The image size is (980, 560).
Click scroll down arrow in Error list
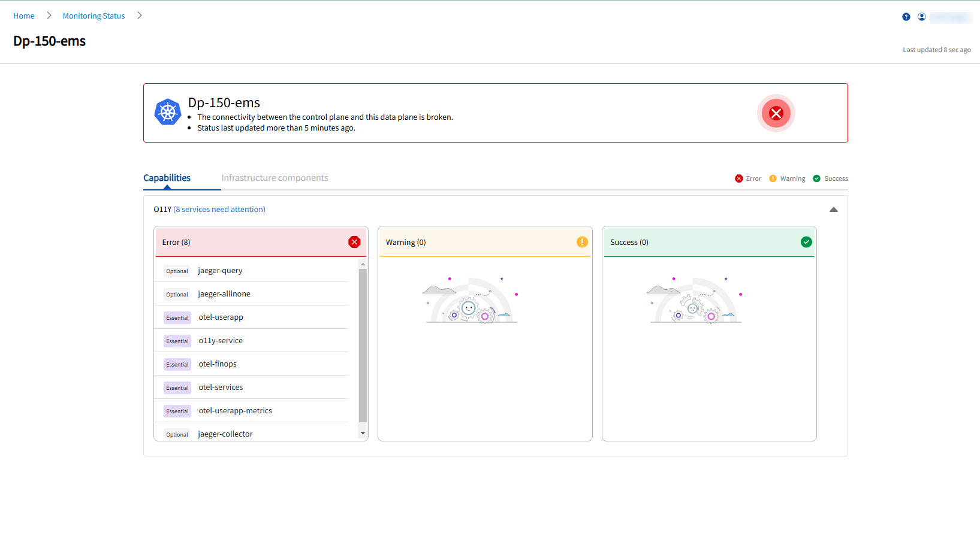click(x=363, y=433)
